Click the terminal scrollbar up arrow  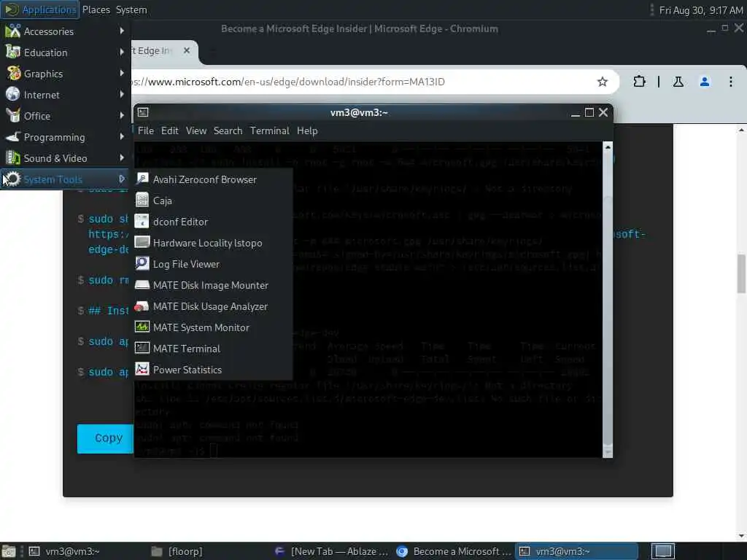tap(608, 147)
